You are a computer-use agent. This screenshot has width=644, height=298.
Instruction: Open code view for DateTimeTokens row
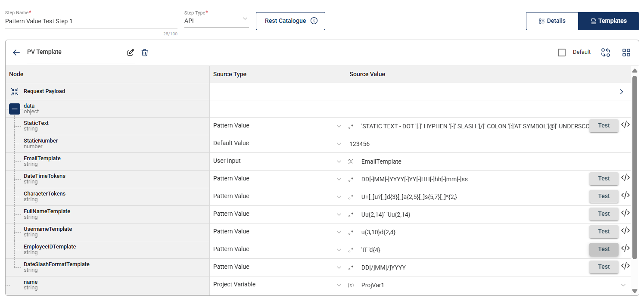[625, 177]
